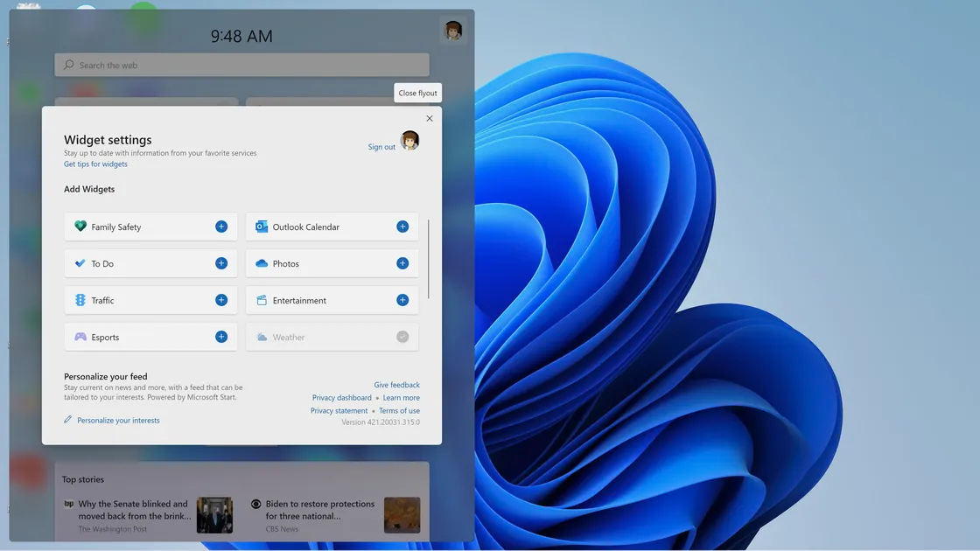Image resolution: width=980 pixels, height=551 pixels.
Task: Click the grayed Weather cloud icon
Action: 262,337
